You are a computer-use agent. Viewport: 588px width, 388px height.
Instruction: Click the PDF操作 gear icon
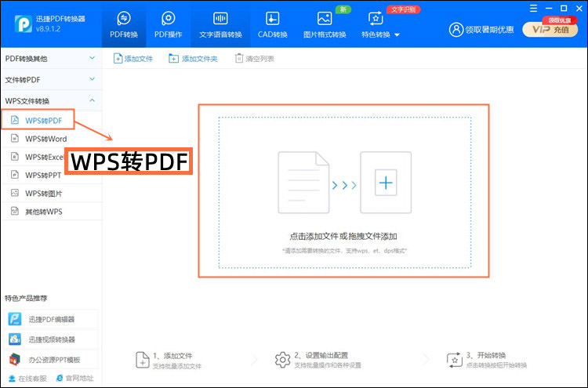pyautogui.click(x=169, y=18)
